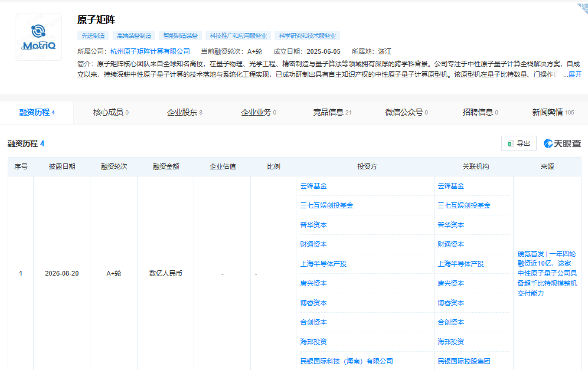
Task: Switch to the 融资历程 tab
Action: point(37,112)
